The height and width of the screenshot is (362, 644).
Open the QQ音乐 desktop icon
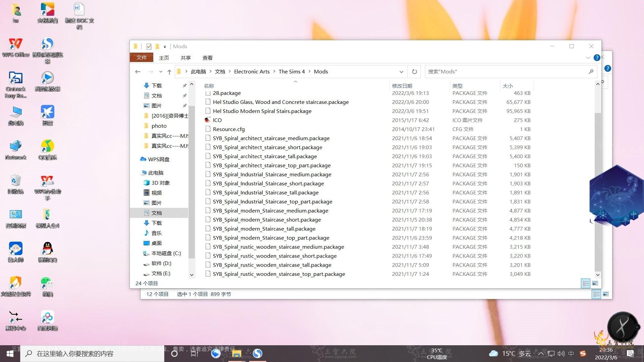tap(47, 149)
